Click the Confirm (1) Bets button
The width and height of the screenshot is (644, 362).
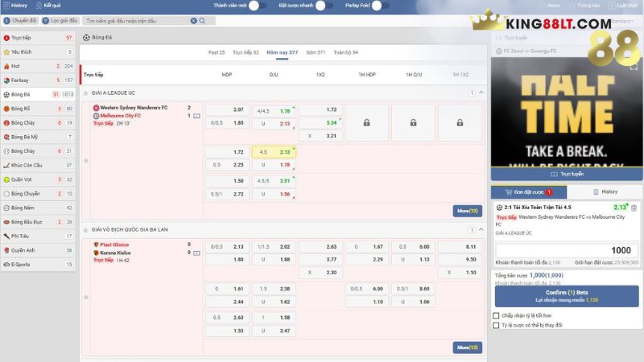(x=566, y=296)
